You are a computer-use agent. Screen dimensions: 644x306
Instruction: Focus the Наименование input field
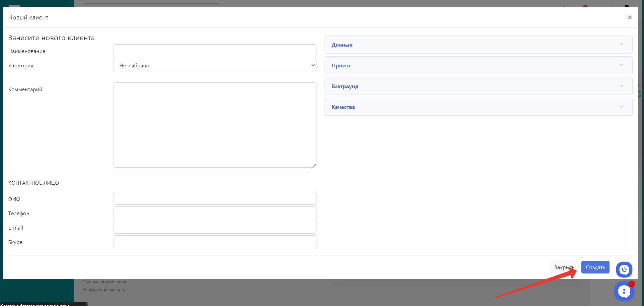click(215, 51)
